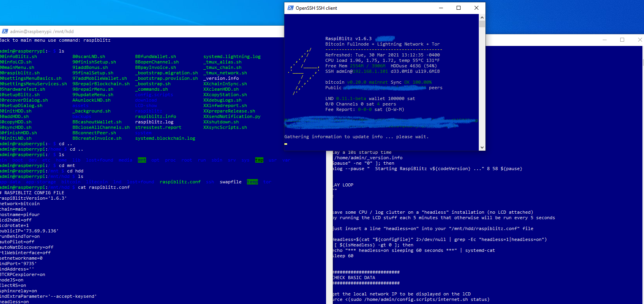Click the 'cat raspiblitz.conf' command text
The image size is (644, 304).
[x=104, y=187]
